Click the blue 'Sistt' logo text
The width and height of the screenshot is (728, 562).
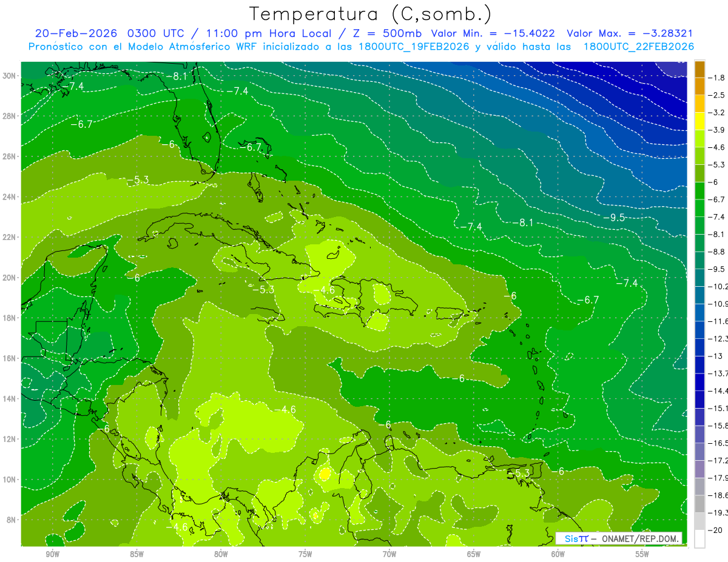pos(576,538)
